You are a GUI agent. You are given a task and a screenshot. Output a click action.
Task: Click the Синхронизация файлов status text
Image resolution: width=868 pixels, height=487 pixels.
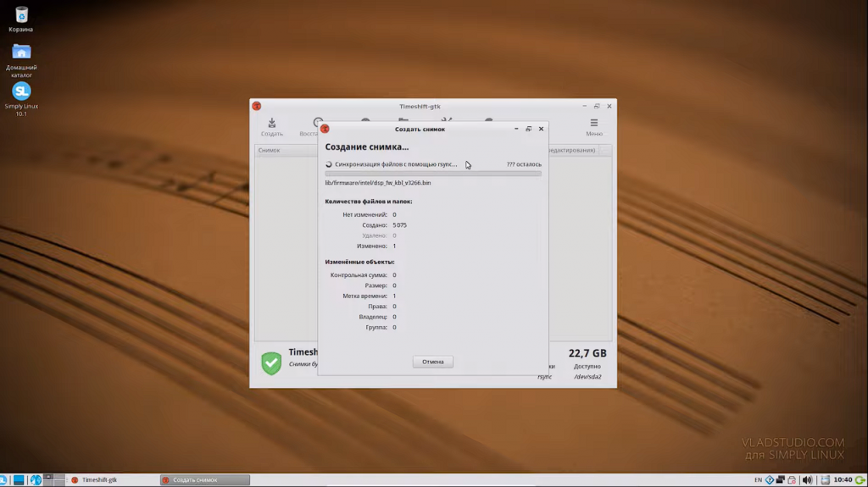(396, 164)
